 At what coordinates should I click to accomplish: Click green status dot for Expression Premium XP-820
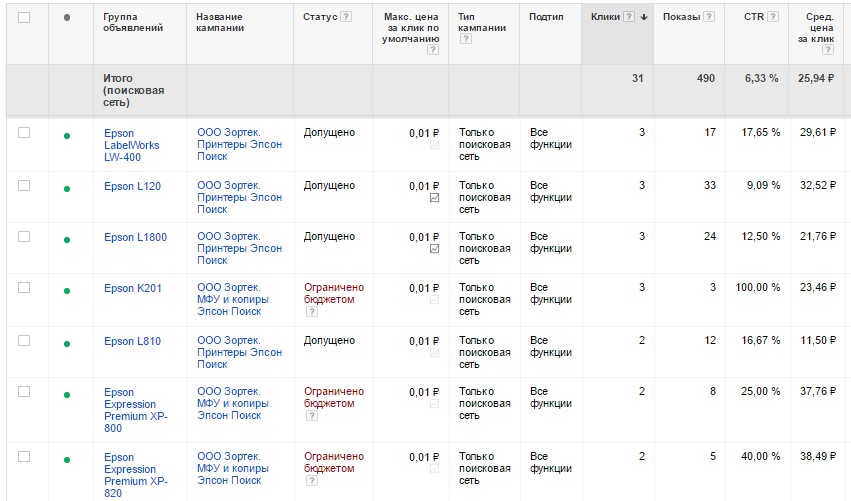tap(67, 460)
